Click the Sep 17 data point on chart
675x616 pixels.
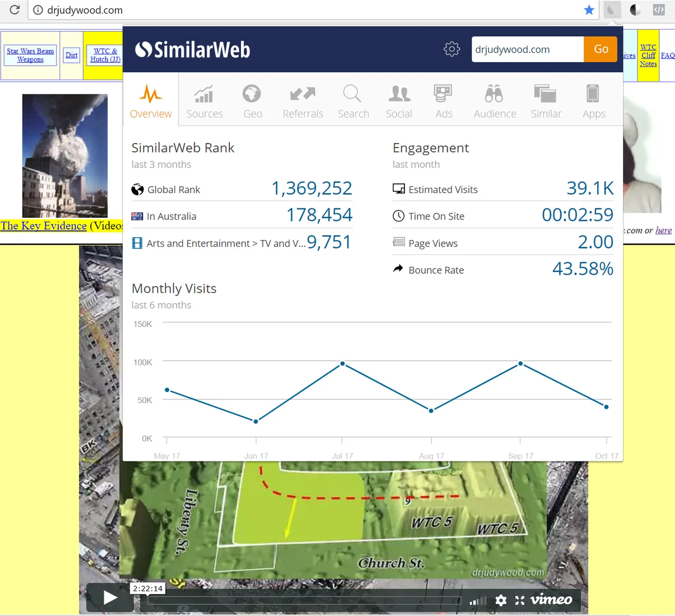tap(520, 363)
